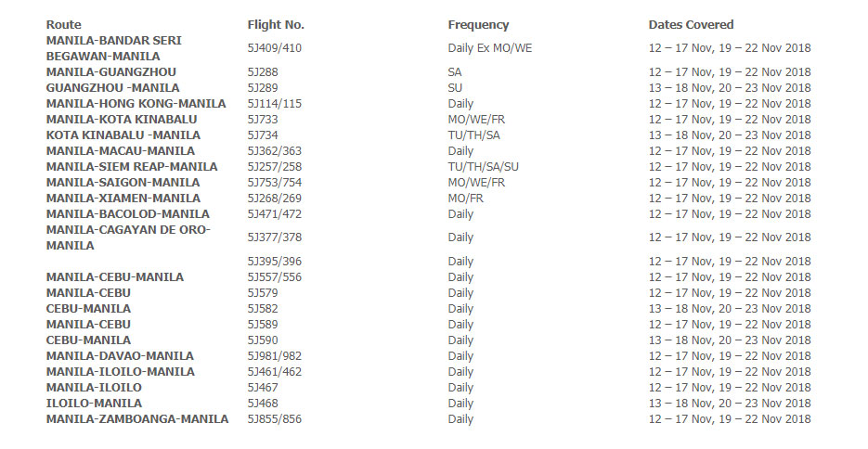Select flight number 5J582

263,309
